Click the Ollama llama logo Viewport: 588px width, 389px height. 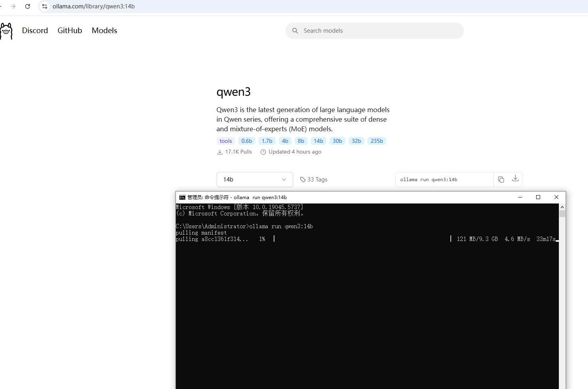pyautogui.click(x=6, y=31)
